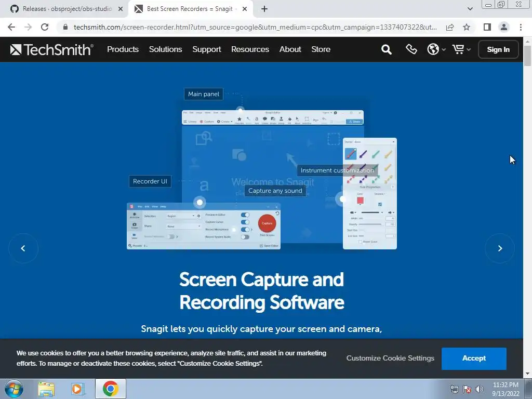Open the taskbar clock and date

(506, 389)
